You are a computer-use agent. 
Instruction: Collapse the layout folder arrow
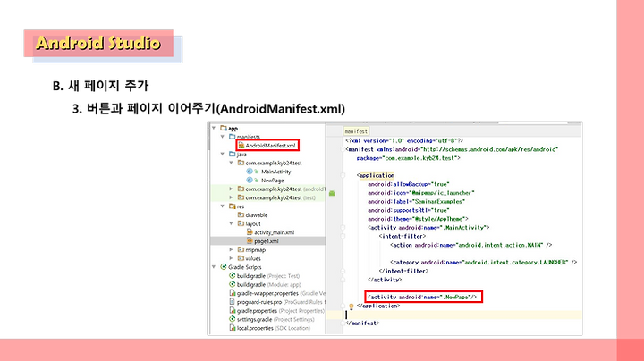(x=232, y=223)
